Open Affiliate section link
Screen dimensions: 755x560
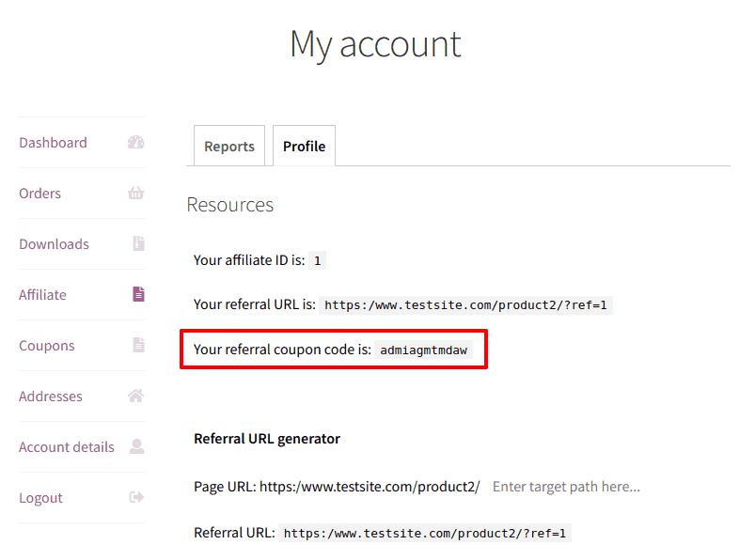pos(42,295)
